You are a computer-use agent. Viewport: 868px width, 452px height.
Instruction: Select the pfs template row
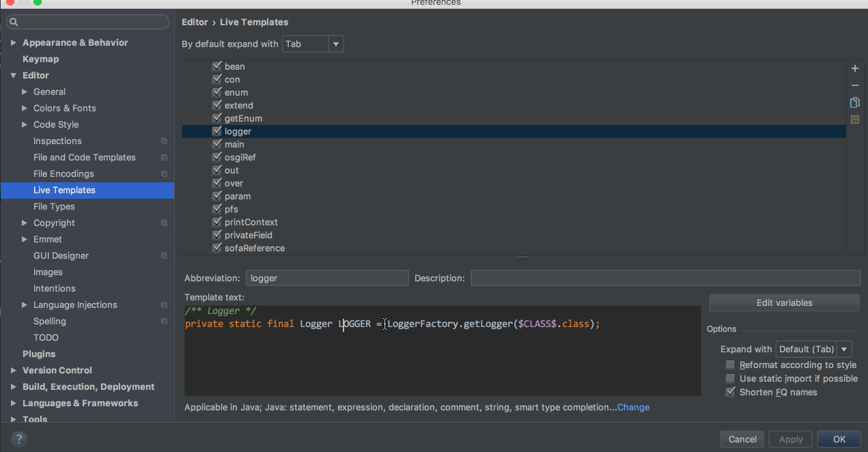coord(514,209)
